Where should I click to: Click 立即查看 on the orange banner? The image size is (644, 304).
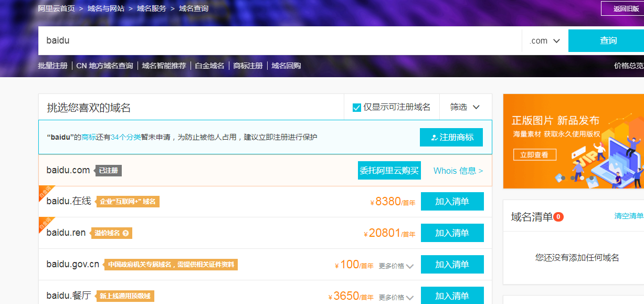pos(534,155)
